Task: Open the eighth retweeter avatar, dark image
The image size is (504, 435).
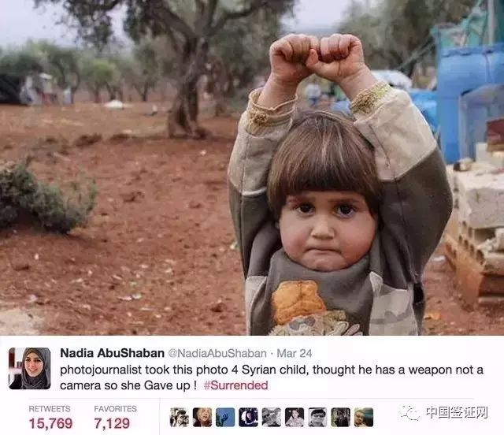Action: click(x=341, y=418)
